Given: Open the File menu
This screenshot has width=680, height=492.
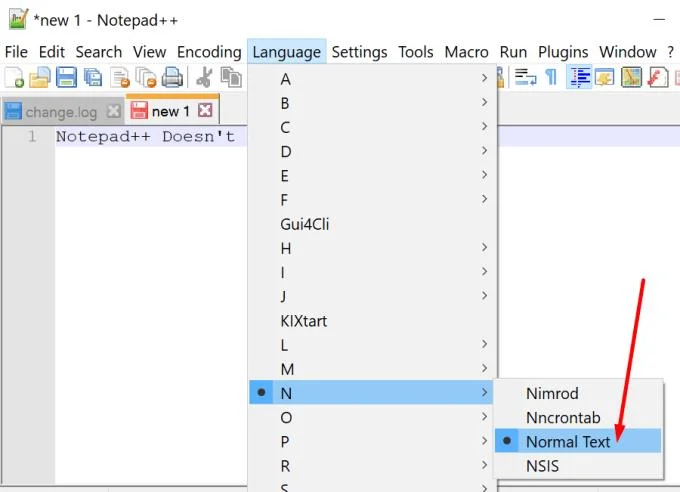Looking at the screenshot, I should [x=16, y=52].
